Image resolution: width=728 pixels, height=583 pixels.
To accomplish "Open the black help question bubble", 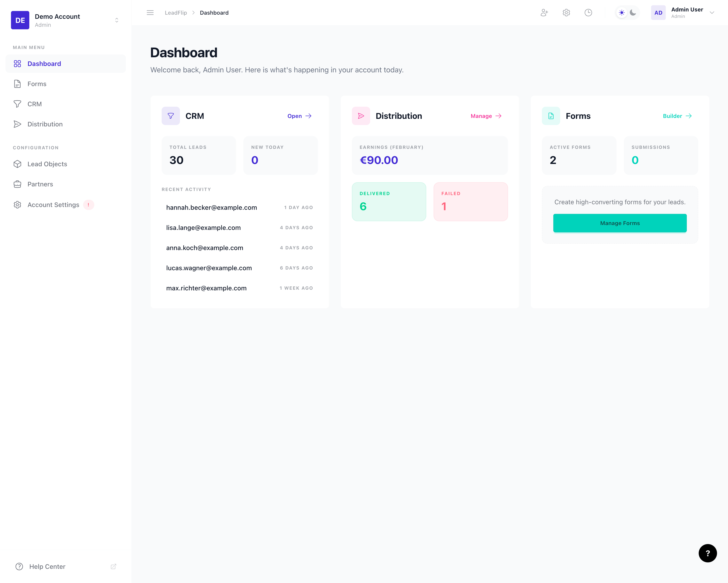I will point(707,553).
